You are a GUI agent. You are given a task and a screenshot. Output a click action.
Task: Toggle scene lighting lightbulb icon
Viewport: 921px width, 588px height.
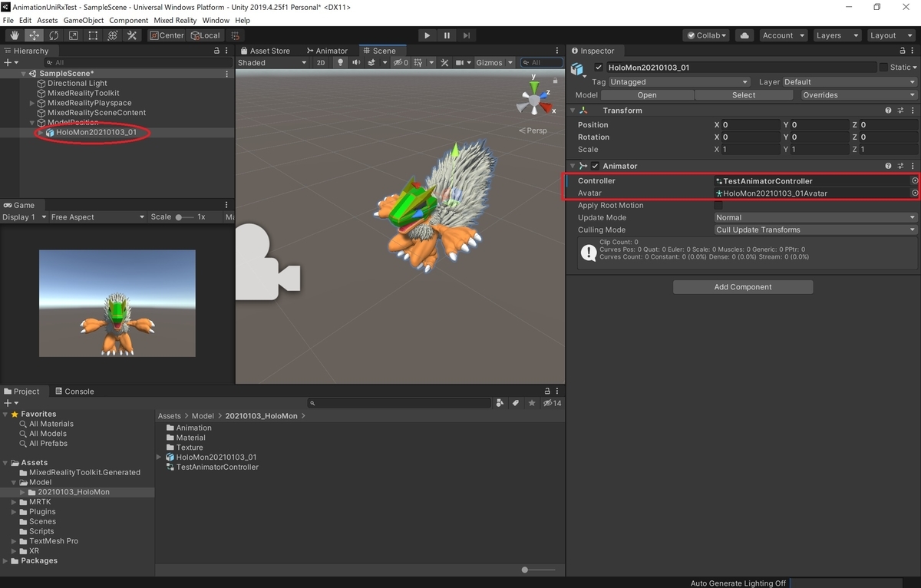[x=341, y=63]
